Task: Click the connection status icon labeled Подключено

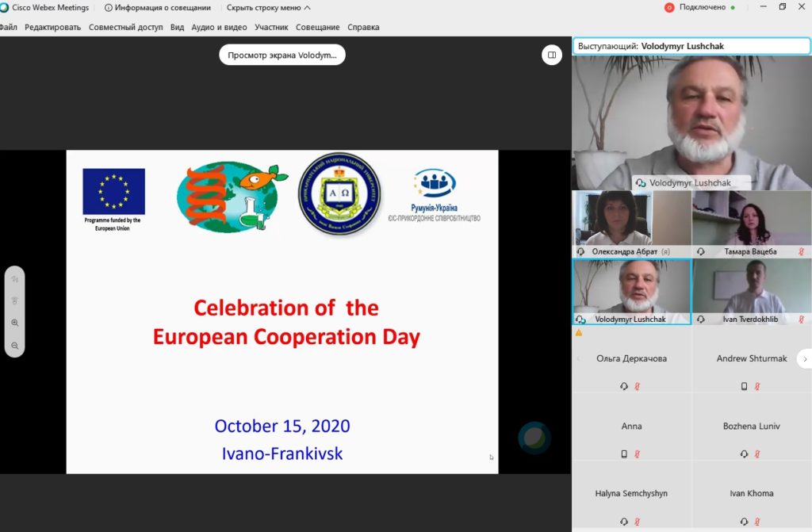Action: point(669,7)
